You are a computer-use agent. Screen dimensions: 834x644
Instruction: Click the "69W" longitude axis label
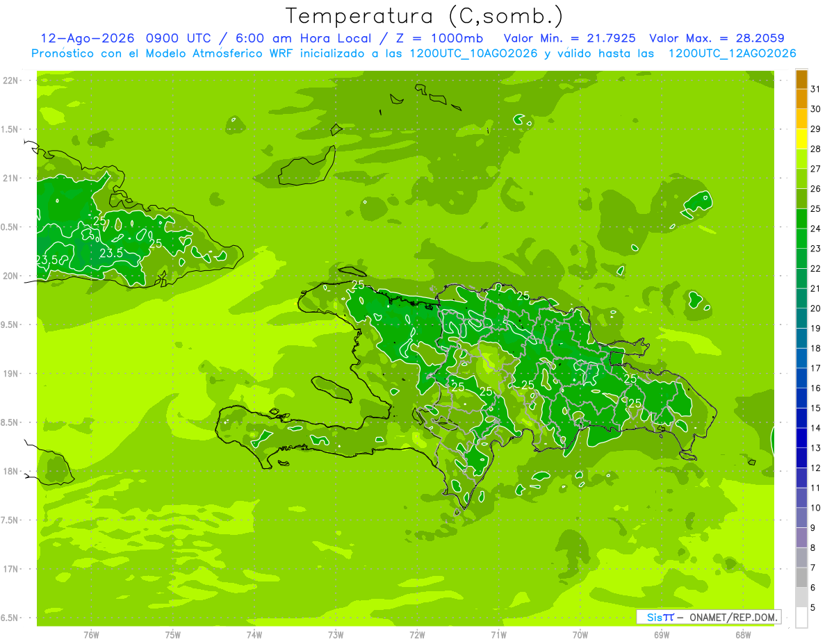662,635
